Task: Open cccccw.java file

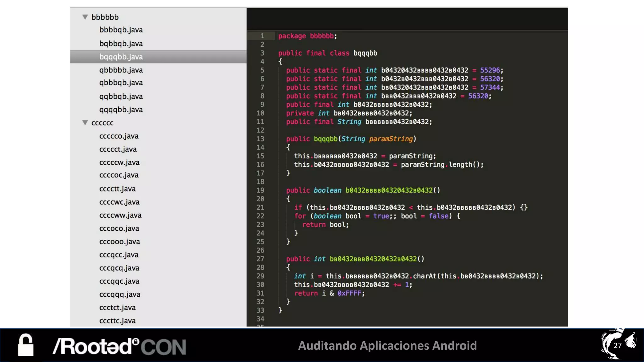Action: pos(119,162)
